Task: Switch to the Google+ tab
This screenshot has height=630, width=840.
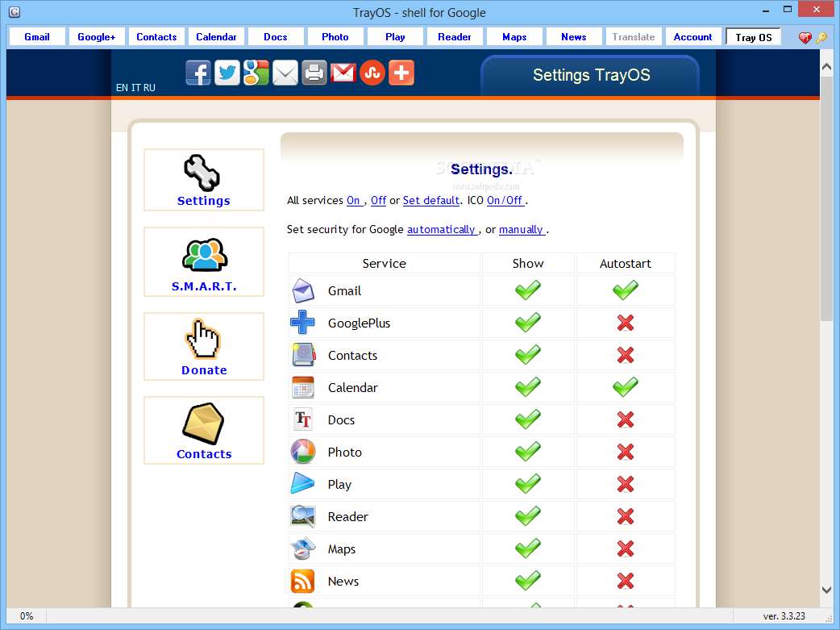Action: tap(97, 37)
